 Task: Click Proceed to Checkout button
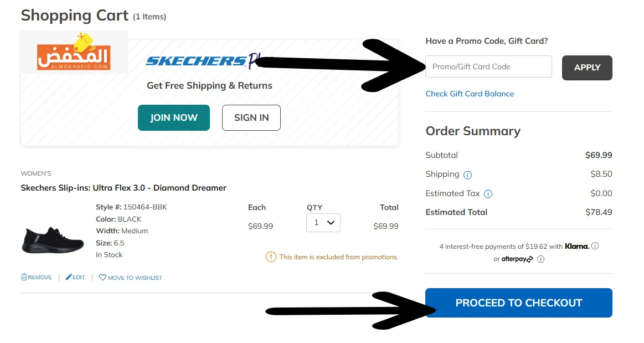[519, 303]
